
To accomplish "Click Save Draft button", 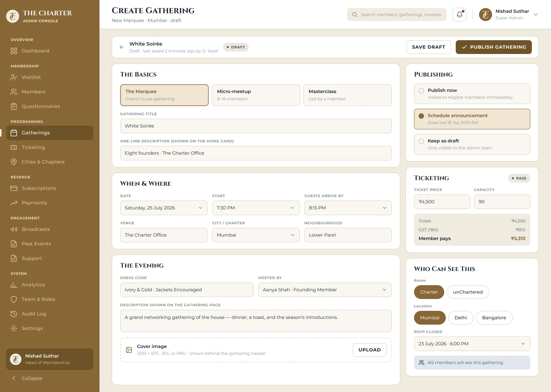I will point(429,47).
